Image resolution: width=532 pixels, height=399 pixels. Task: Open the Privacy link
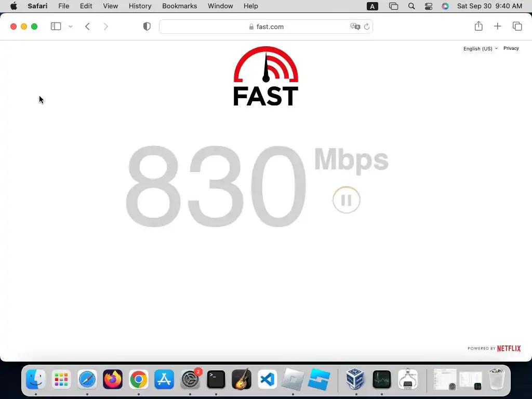click(x=511, y=48)
